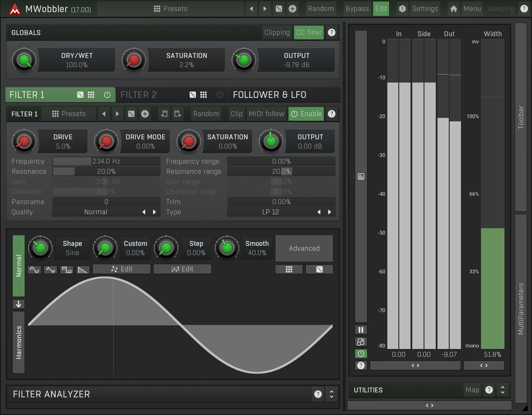This screenshot has width=532, height=415.
Task: Expand the Utilities panel
Action: coord(503,390)
